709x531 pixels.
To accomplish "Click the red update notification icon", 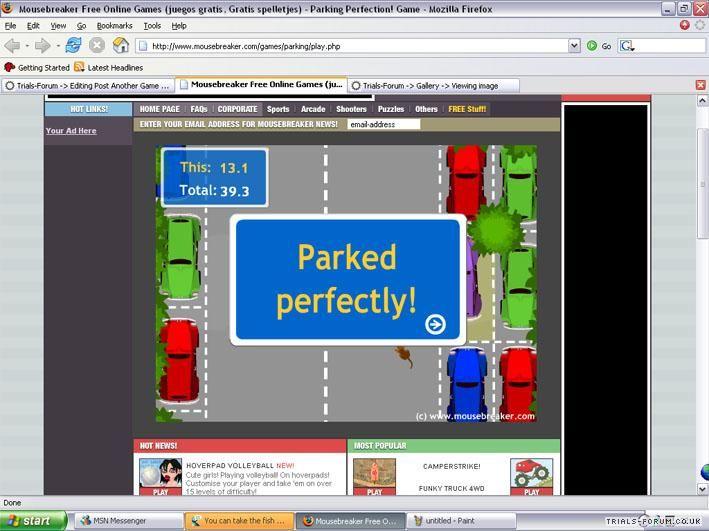I will 685,25.
